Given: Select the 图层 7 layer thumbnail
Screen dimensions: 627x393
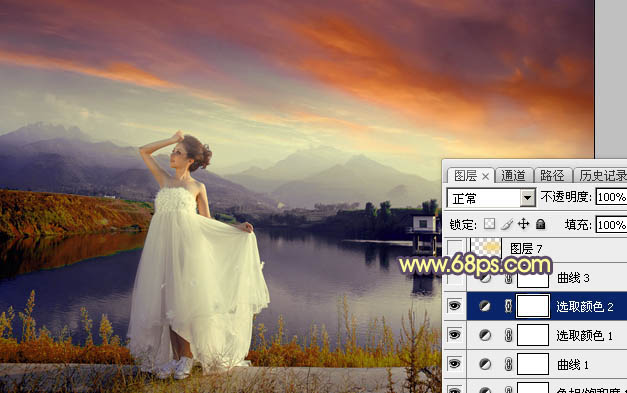Looking at the screenshot, I should pos(486,247).
